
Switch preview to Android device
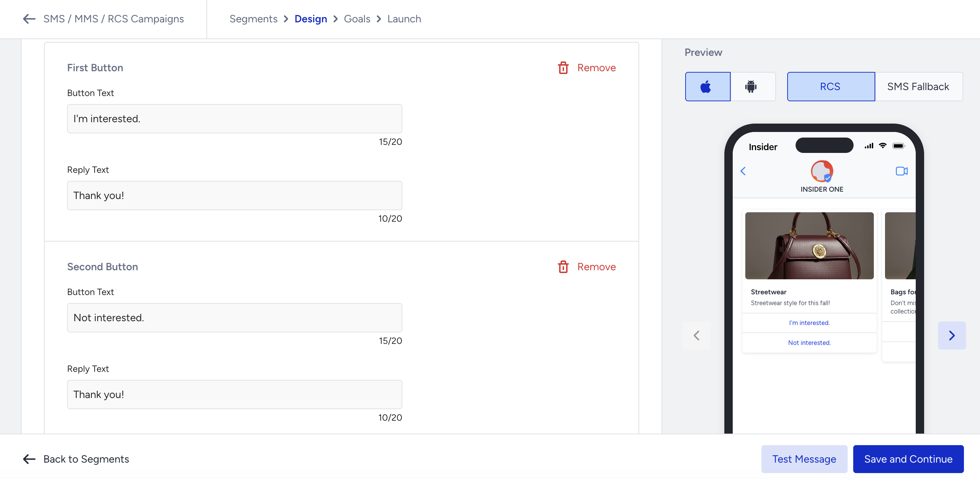[753, 87]
